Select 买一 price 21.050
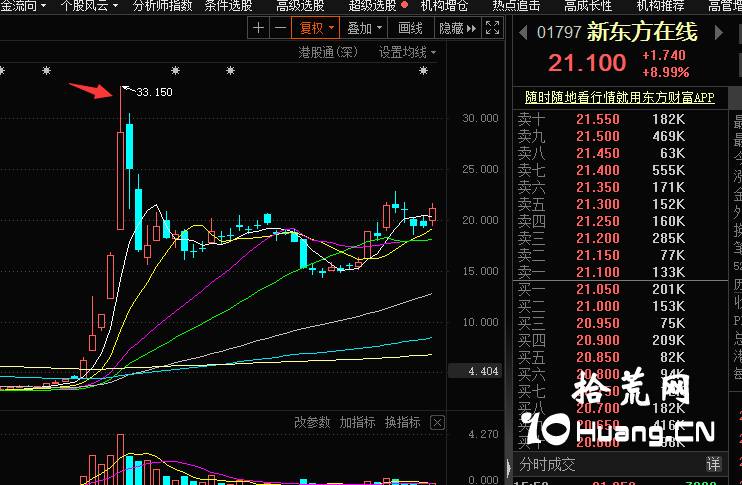Viewport: 742px width, 485px height. coord(598,289)
